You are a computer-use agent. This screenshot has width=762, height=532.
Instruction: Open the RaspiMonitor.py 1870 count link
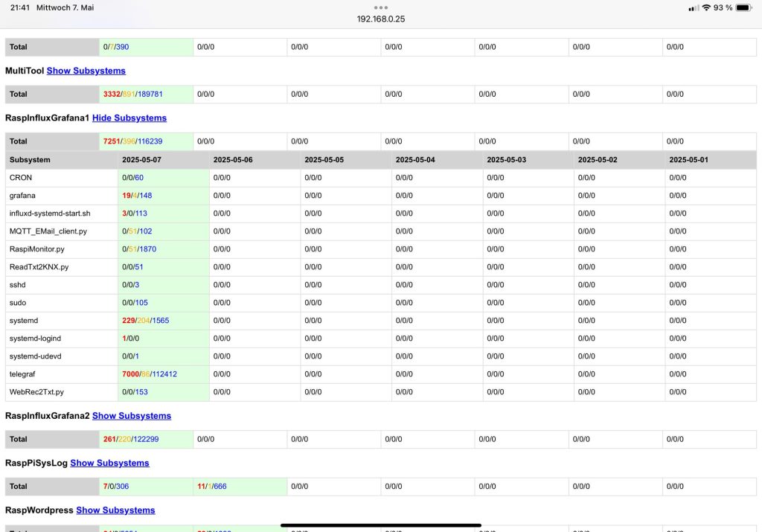click(147, 249)
